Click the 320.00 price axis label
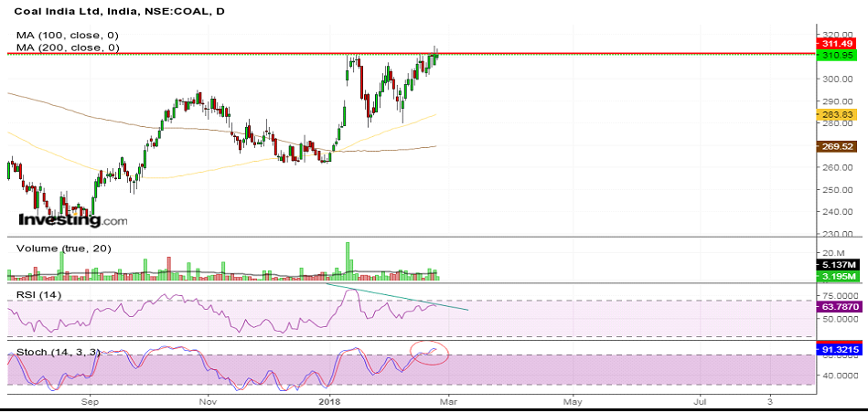Image resolution: width=868 pixels, height=413 pixels. pyautogui.click(x=837, y=34)
